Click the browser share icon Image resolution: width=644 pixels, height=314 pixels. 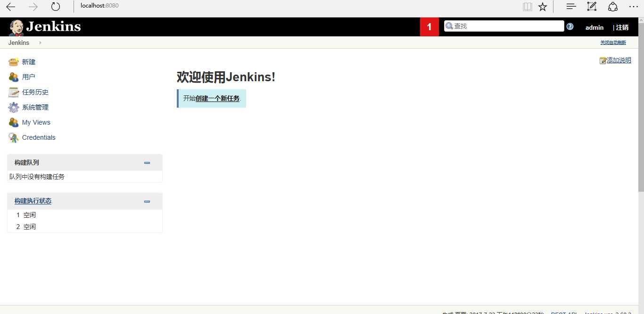[612, 7]
